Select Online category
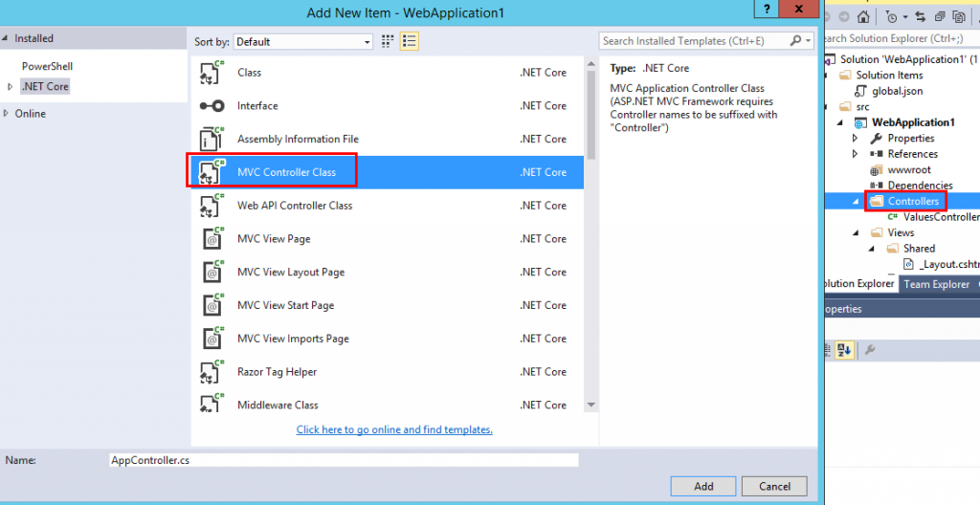Viewport: 980px width, 505px height. (30, 114)
